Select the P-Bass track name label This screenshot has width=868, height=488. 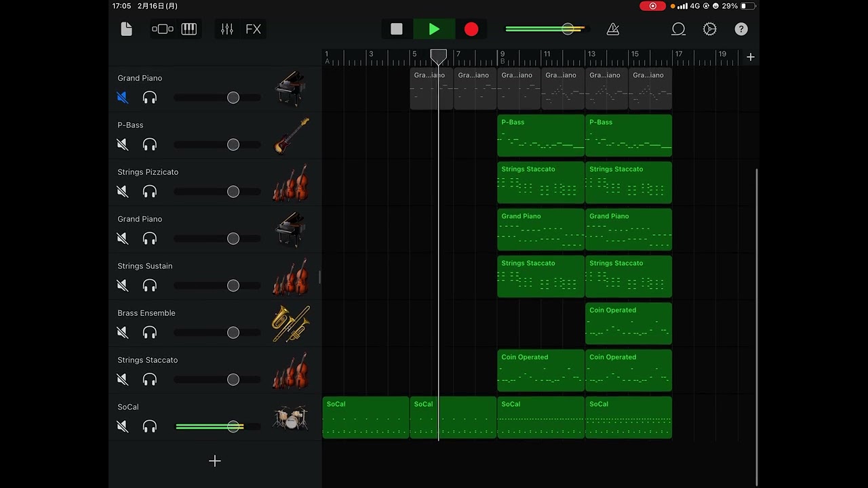coord(130,125)
